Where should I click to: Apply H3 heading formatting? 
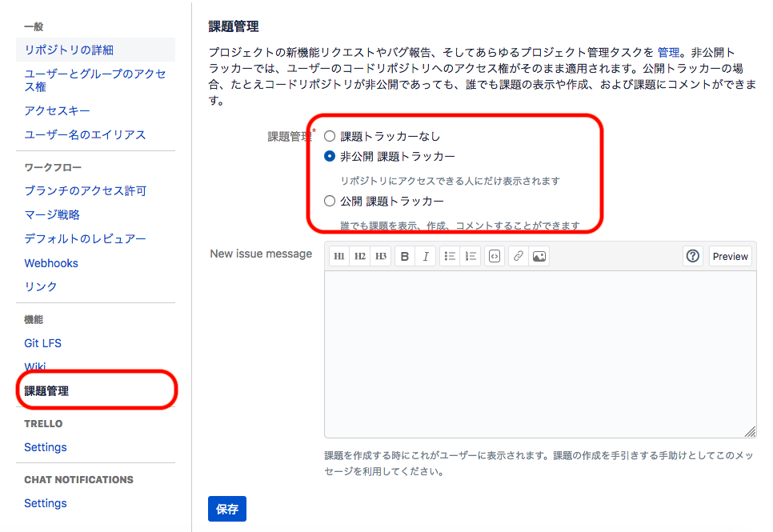(380, 256)
